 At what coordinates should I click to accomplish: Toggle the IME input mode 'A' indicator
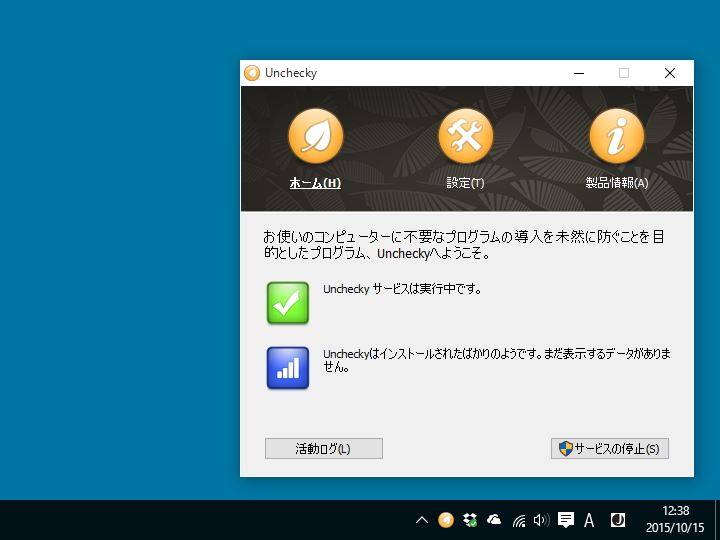tap(589, 520)
